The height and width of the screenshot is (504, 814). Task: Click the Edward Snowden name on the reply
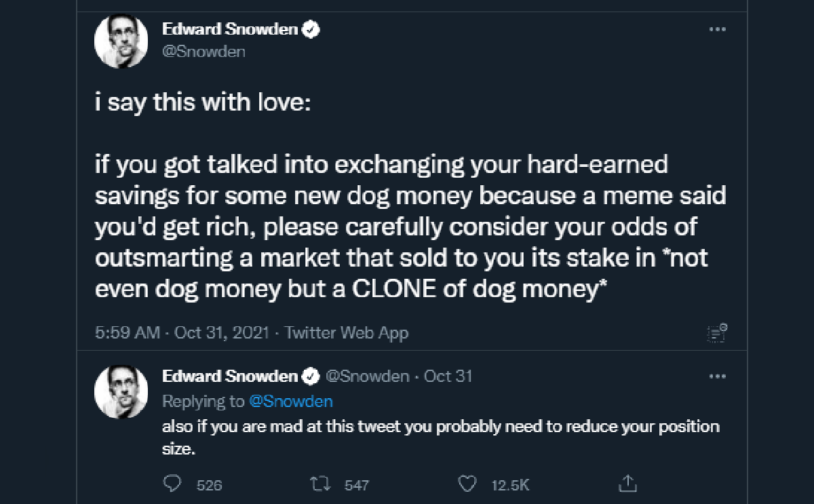(230, 376)
